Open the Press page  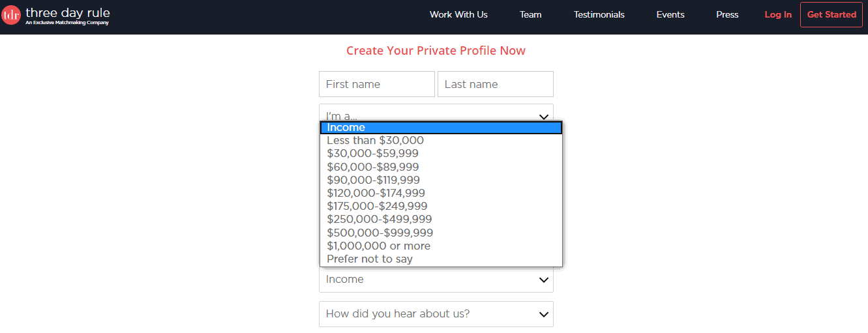tap(727, 14)
